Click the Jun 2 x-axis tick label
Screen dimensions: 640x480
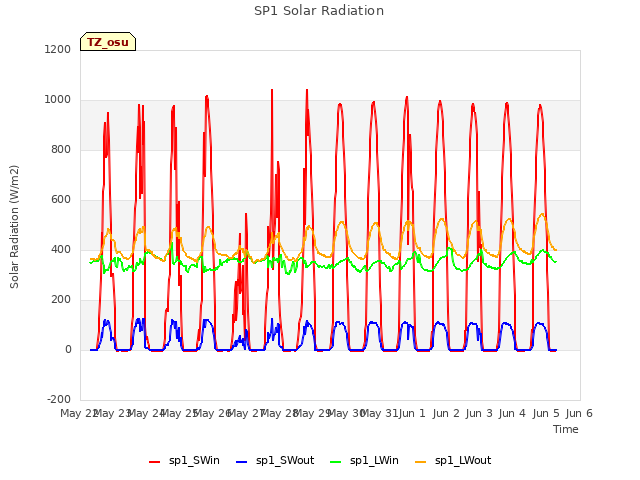click(446, 413)
